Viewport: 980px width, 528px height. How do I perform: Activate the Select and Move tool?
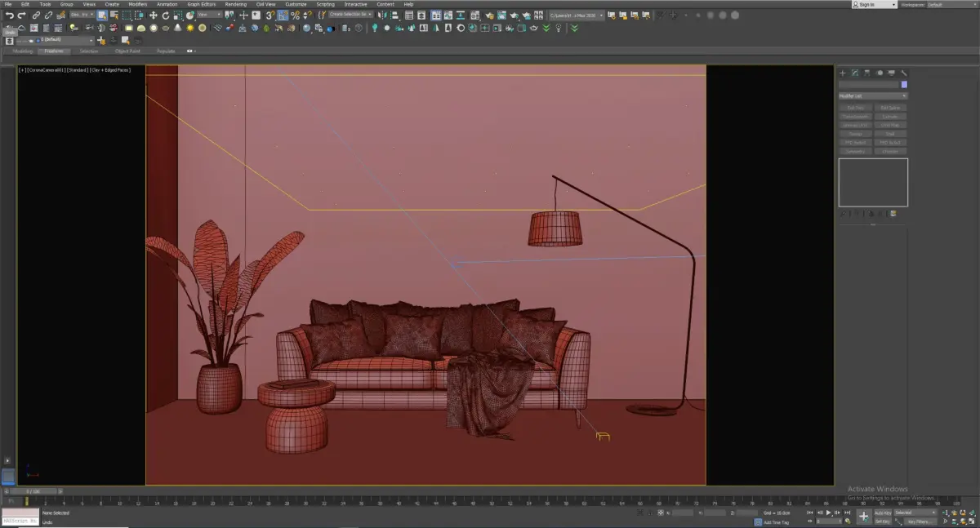[x=153, y=15]
